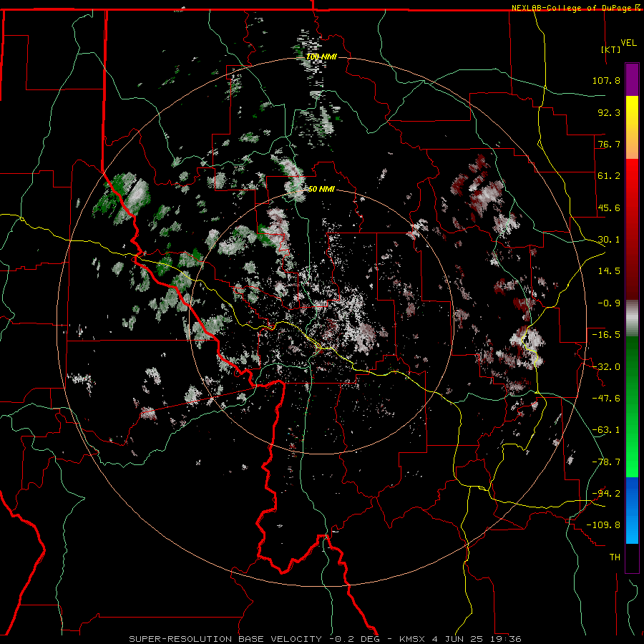Click the Super-Resolution Base Velocity caption
The image size is (644, 644).
(x=326, y=639)
